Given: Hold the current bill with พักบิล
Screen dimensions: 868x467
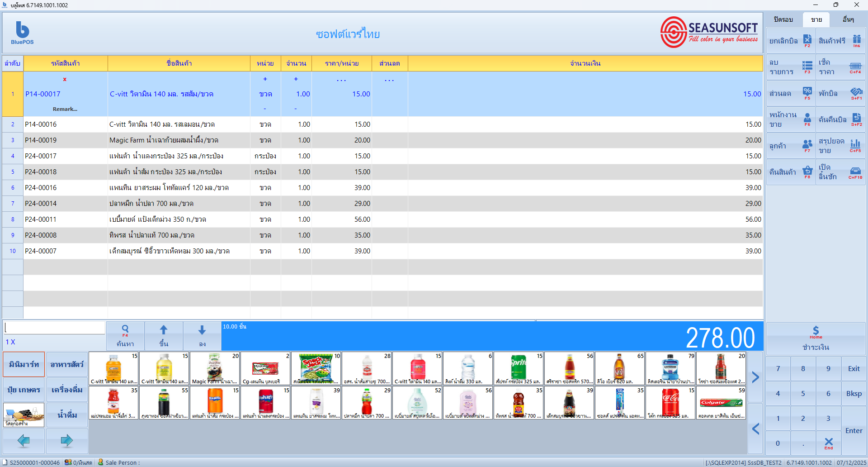Looking at the screenshot, I should pos(840,93).
